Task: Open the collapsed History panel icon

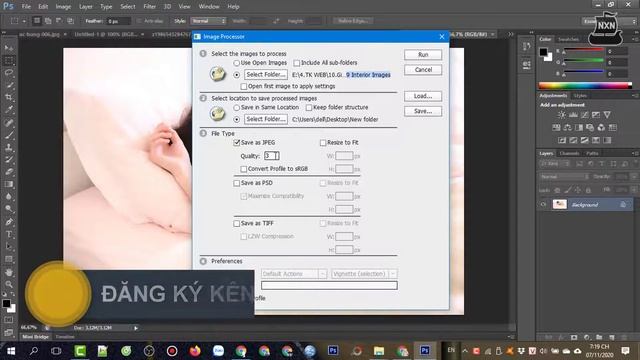Action: point(527,47)
